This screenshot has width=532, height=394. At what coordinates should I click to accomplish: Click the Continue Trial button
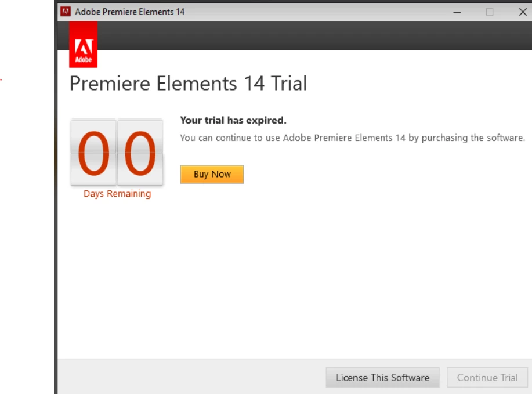487,377
